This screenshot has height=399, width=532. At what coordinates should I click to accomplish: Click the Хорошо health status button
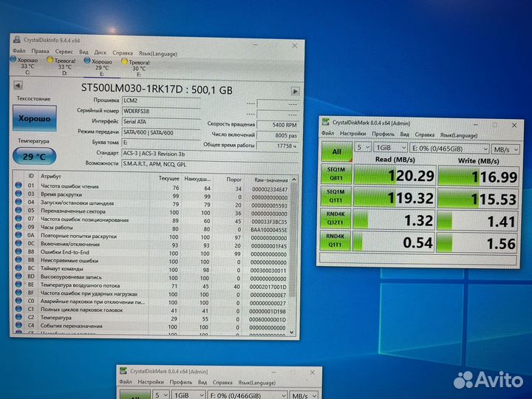coord(34,118)
